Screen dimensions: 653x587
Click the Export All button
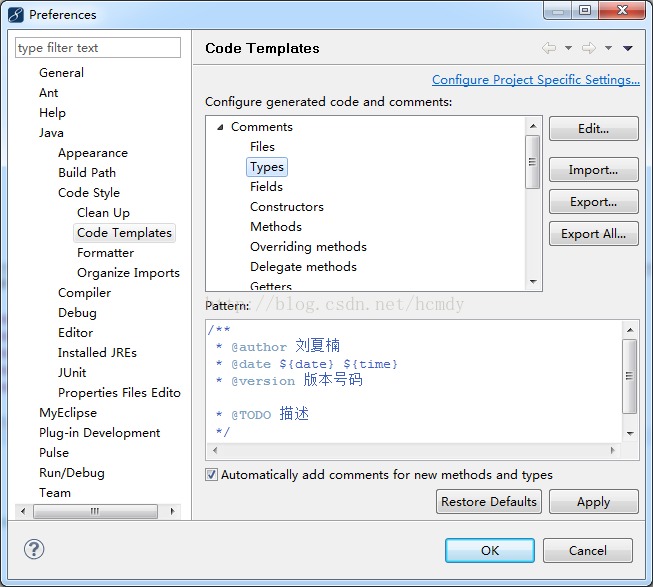pyautogui.click(x=593, y=234)
